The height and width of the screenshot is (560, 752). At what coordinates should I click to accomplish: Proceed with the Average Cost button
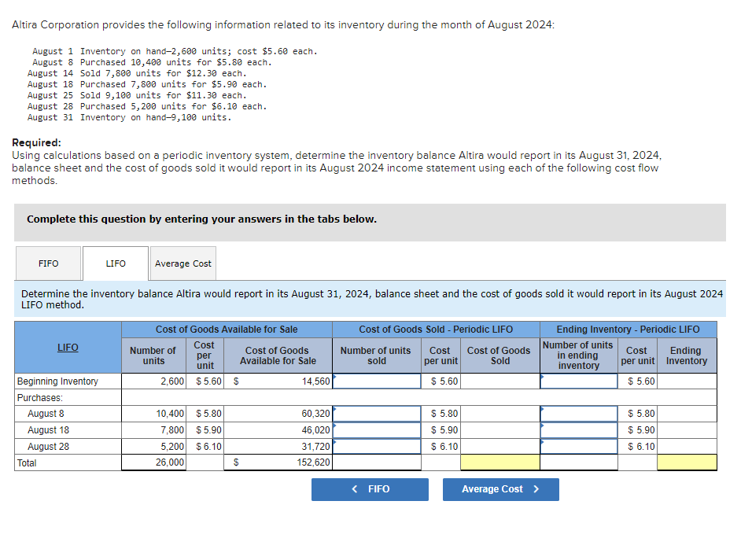[501, 489]
